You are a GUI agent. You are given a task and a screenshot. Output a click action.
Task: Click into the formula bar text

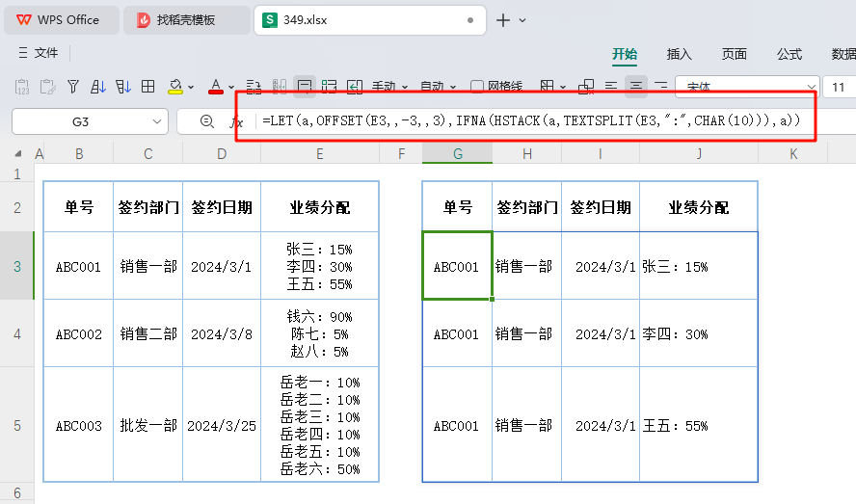click(x=530, y=120)
